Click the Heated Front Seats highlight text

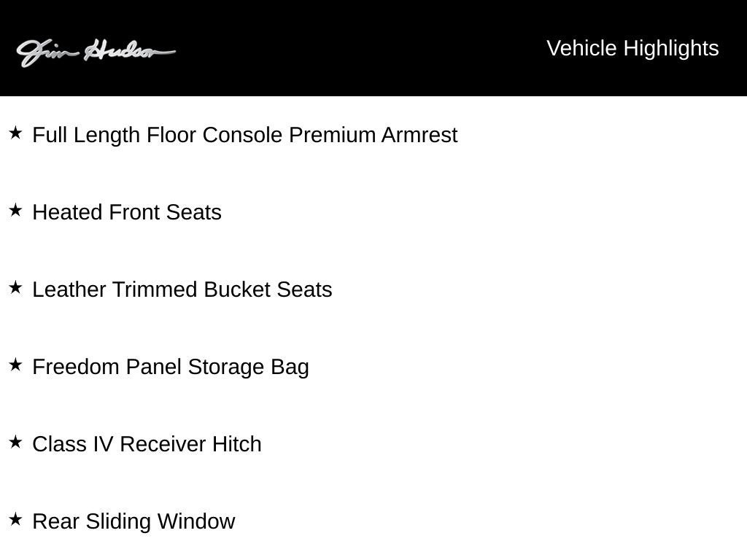(127, 212)
